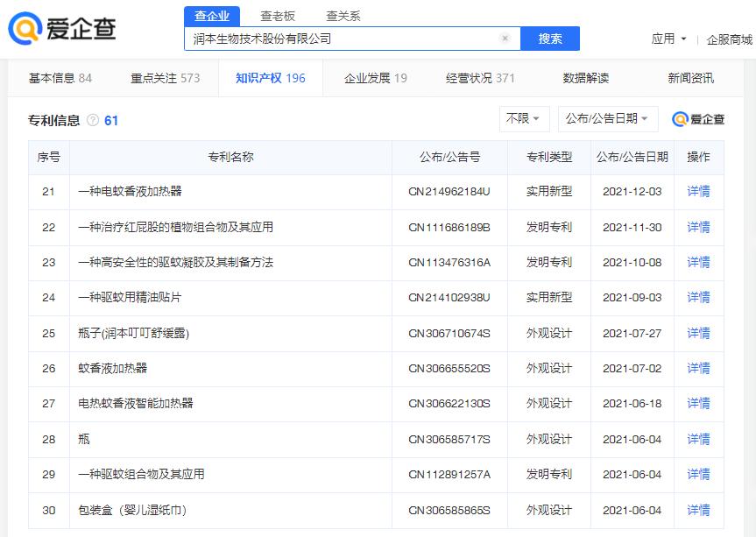Select the 知识产权 tab
The width and height of the screenshot is (756, 537).
pyautogui.click(x=271, y=78)
